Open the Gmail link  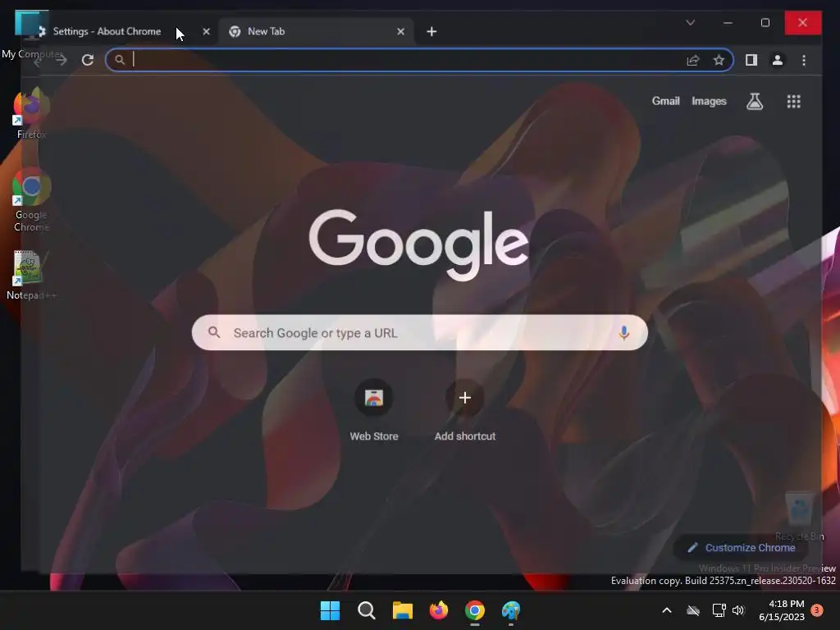[665, 101]
